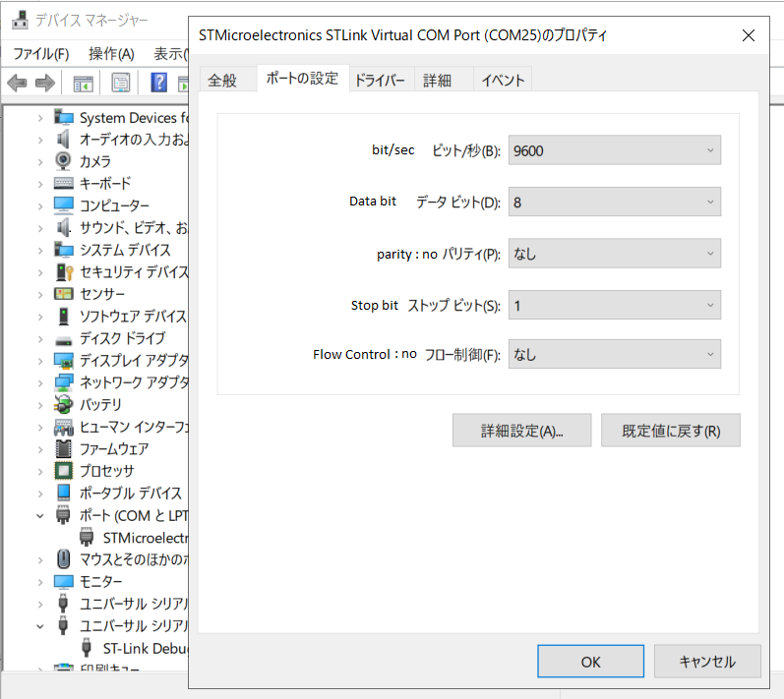Switch to the ドライバー tab

click(x=380, y=80)
